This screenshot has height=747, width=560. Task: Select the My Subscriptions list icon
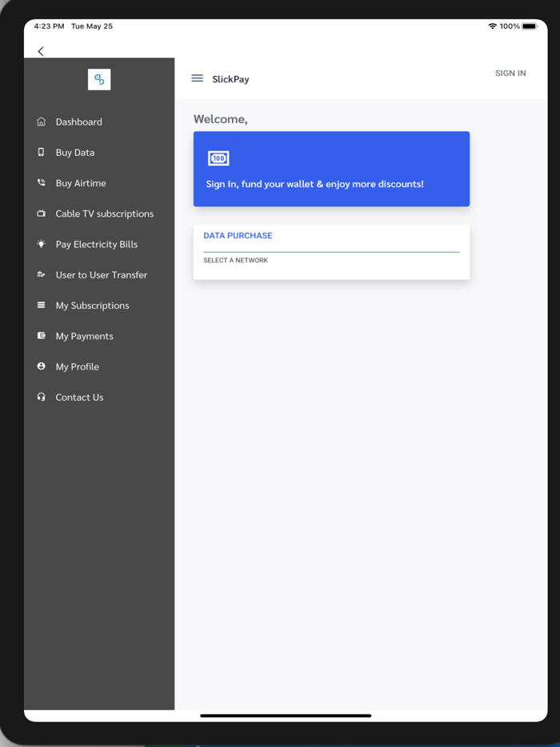click(x=41, y=305)
